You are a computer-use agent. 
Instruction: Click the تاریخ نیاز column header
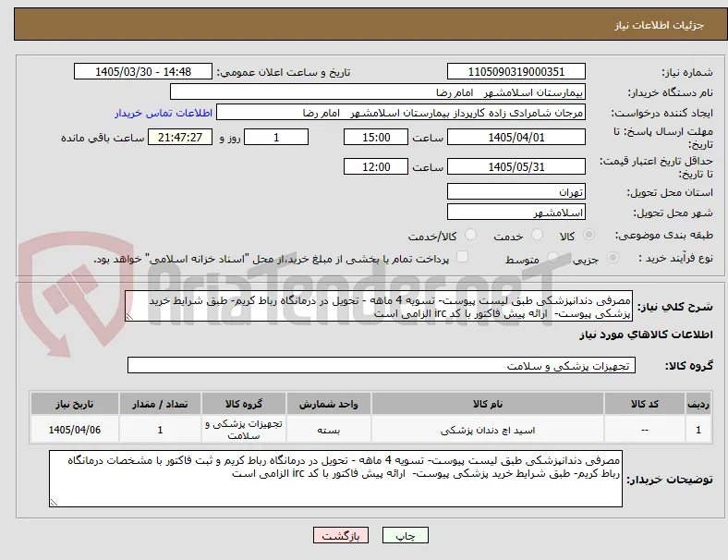click(75, 404)
